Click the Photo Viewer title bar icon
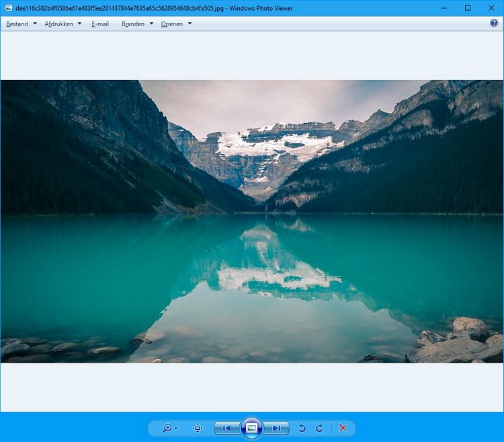The height and width of the screenshot is (442, 504). 9,8
